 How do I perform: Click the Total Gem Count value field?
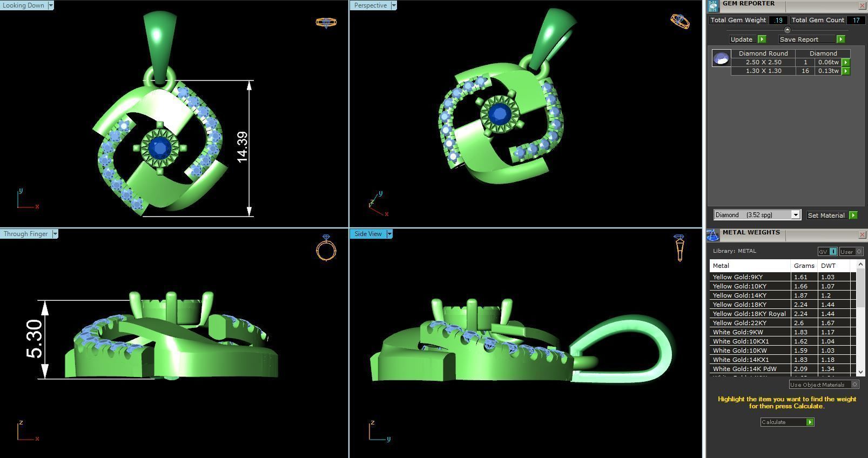(x=856, y=20)
